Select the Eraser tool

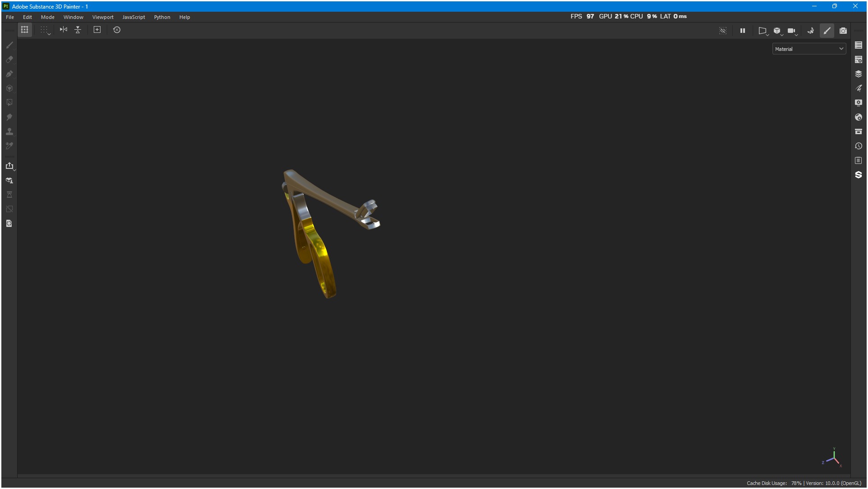click(x=9, y=59)
